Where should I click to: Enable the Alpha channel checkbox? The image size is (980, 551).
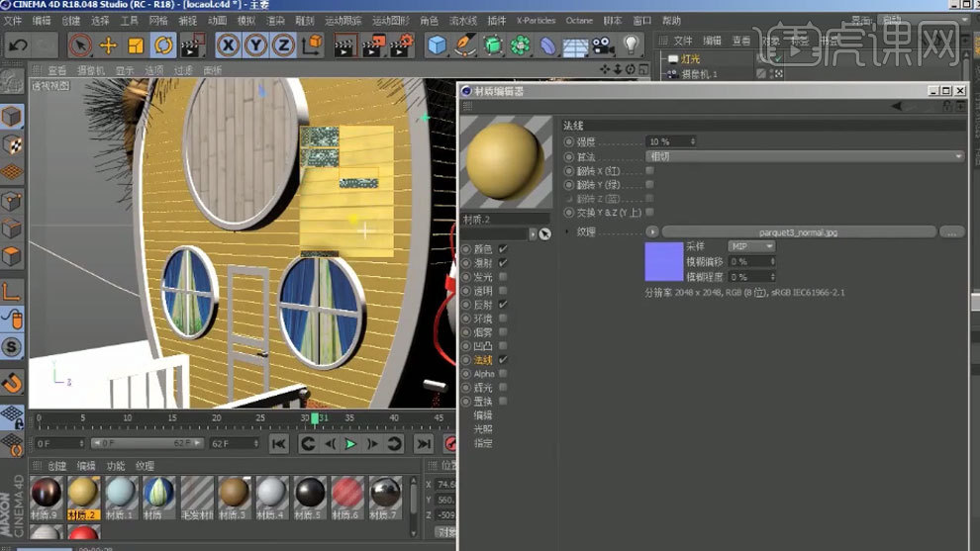click(503, 374)
